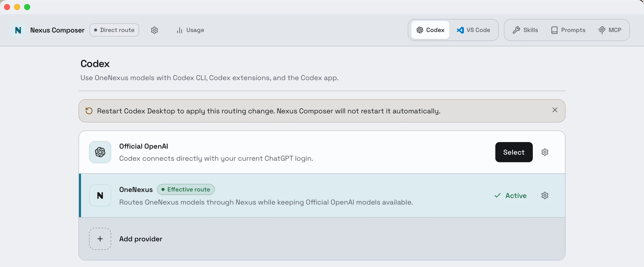Click the Nexus Composer app title
This screenshot has width=644, height=267.
click(57, 30)
